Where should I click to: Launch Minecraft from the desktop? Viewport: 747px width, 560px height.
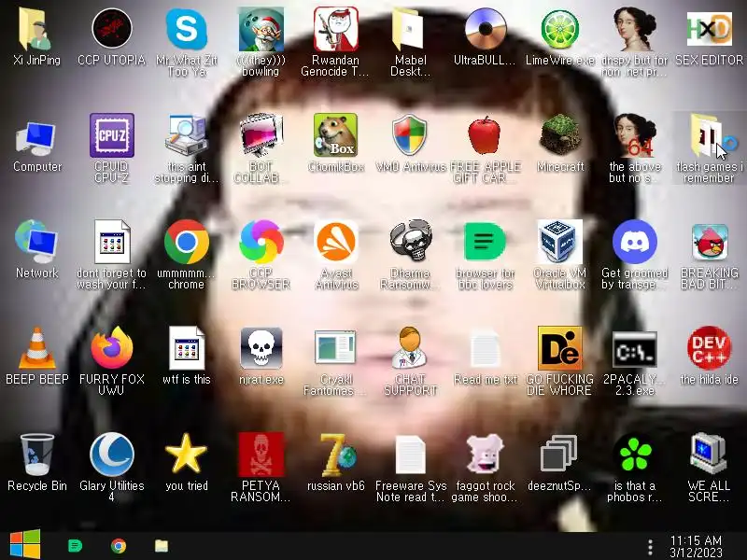559,135
